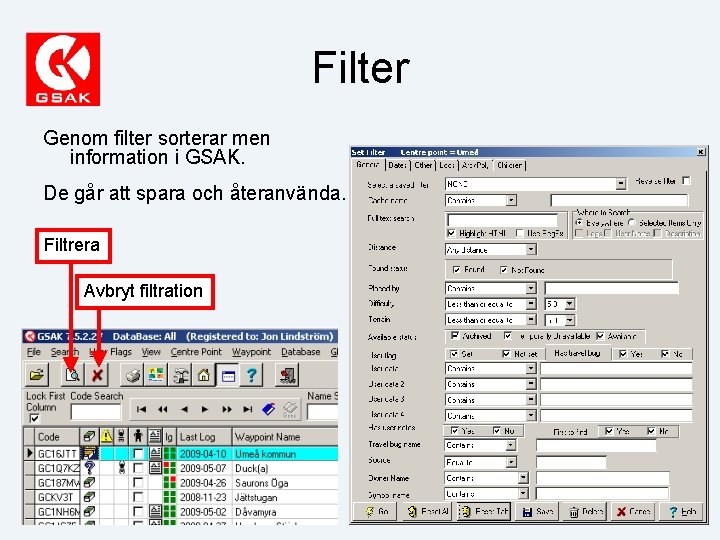Viewport: 720px width, 540px height.
Task: Click the person column header icon
Action: click(138, 436)
